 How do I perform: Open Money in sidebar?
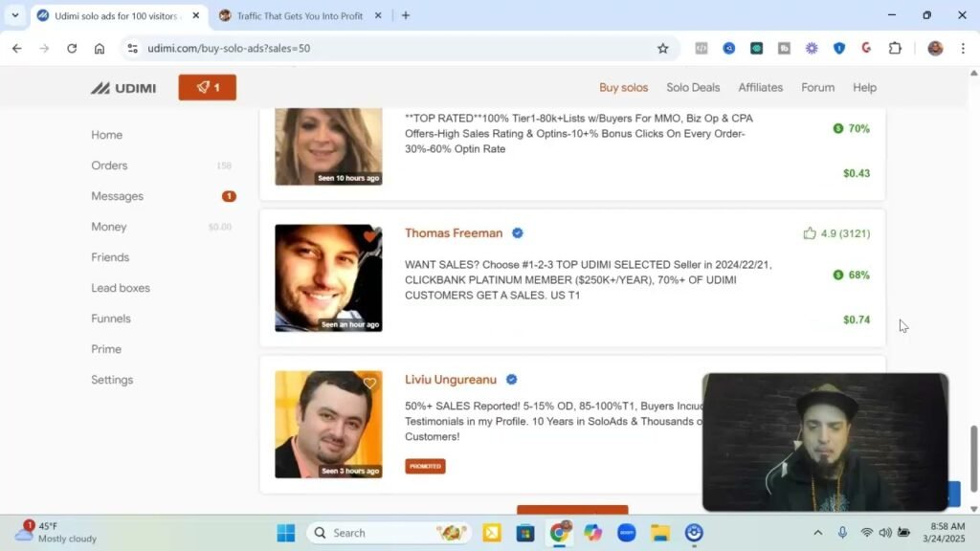coord(109,227)
